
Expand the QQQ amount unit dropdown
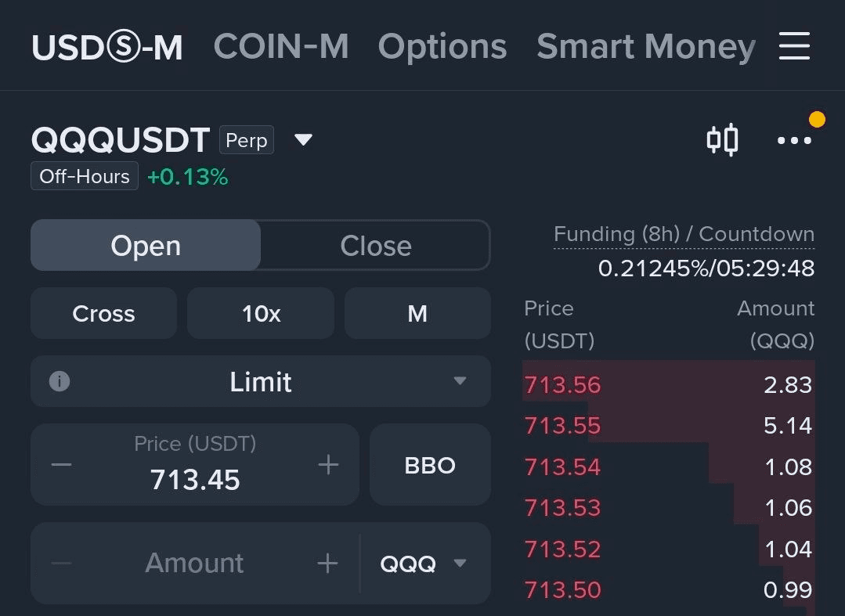(x=423, y=564)
